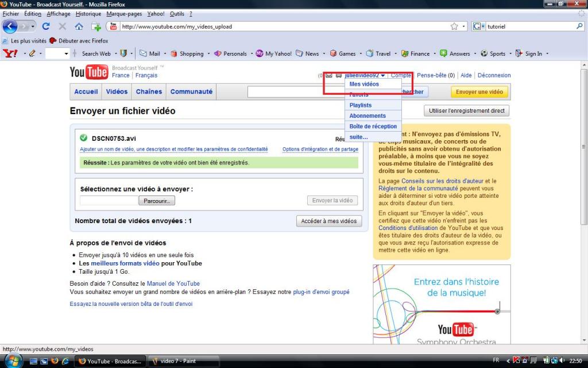The height and width of the screenshot is (368, 588).
Task: Open the meilleurs formats vidéo link
Action: pos(125,263)
